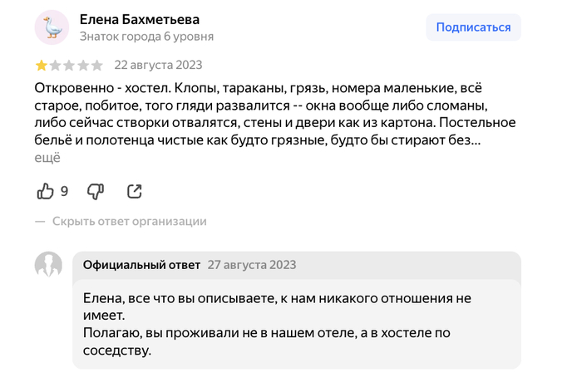
Task: Like the review with thumbs up icon
Action: click(x=45, y=191)
